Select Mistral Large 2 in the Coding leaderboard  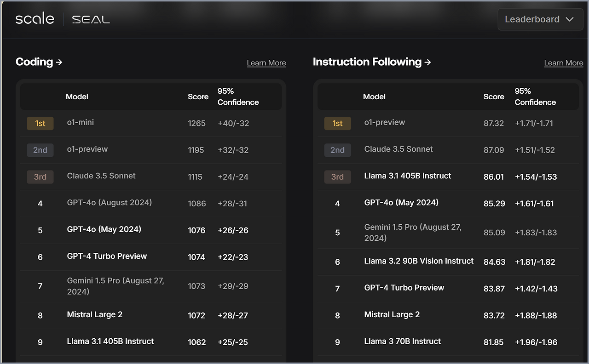(x=95, y=314)
